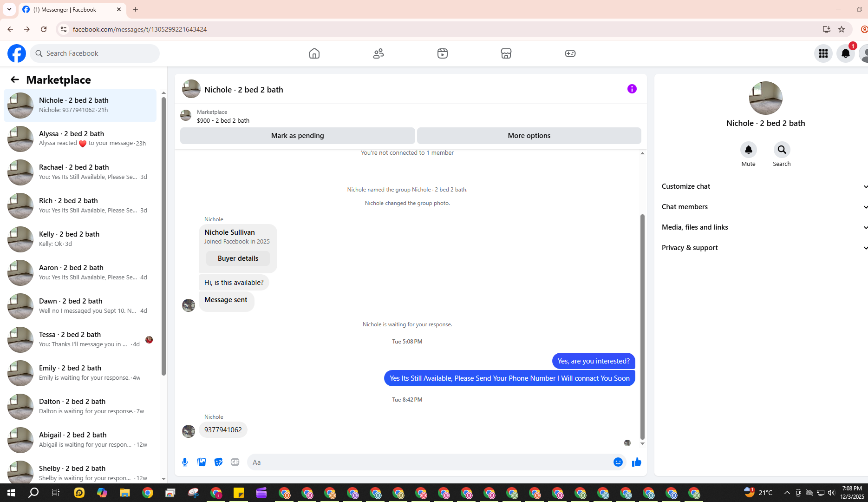The image size is (868, 502).
Task: Open the Windows Start menu
Action: coord(11,493)
